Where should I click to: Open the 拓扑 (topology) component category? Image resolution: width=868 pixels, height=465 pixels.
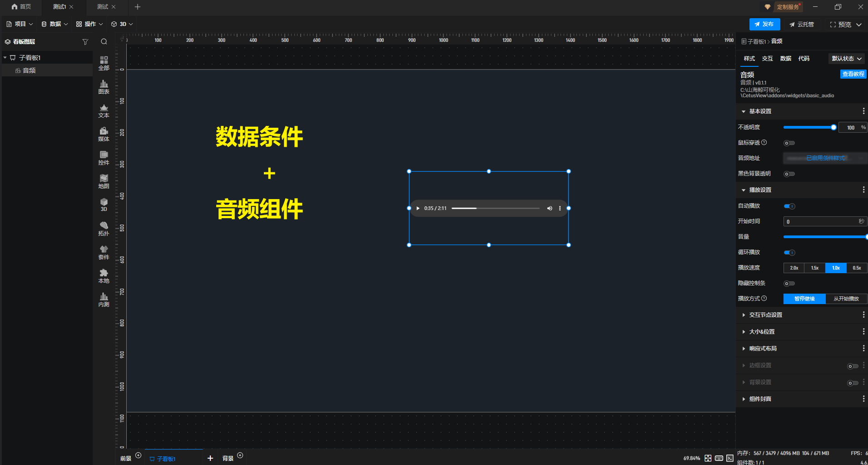tap(104, 228)
